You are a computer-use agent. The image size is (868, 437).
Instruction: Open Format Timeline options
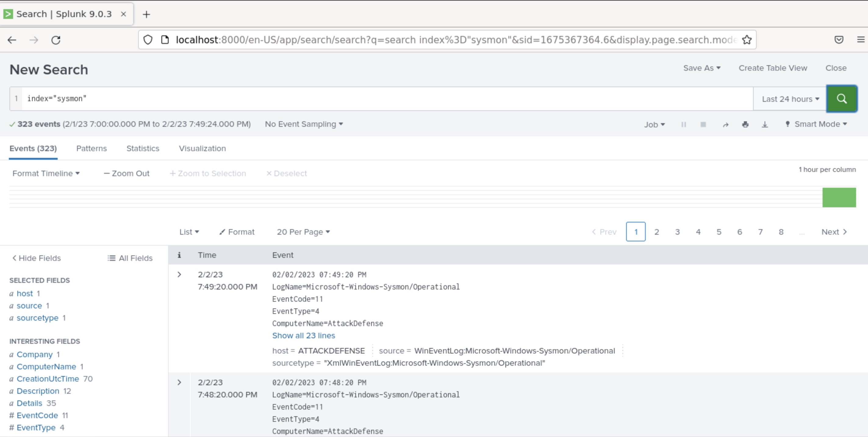(46, 173)
